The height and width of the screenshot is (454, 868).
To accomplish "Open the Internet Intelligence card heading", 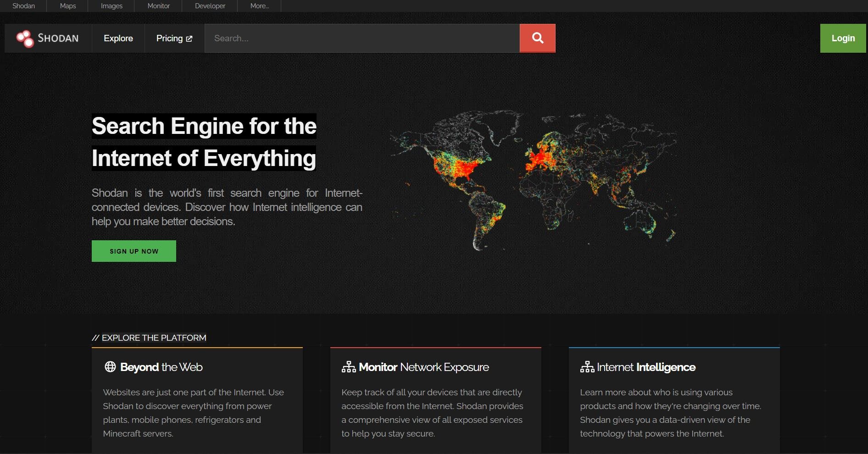I will click(646, 367).
